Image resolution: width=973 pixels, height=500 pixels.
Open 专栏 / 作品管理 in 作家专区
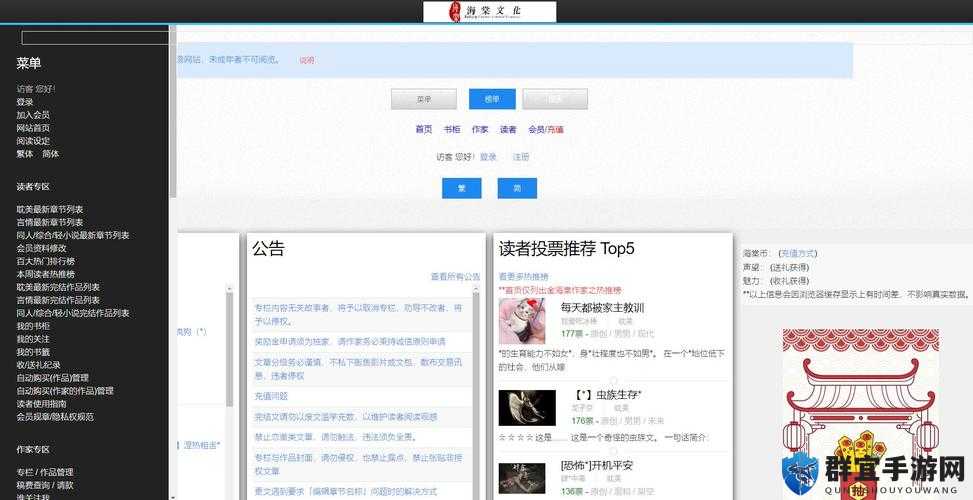click(x=45, y=472)
